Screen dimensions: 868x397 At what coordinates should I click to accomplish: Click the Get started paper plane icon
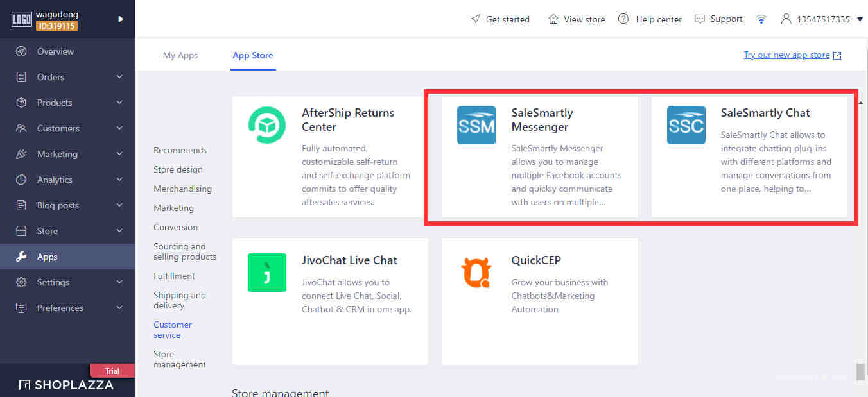(476, 19)
